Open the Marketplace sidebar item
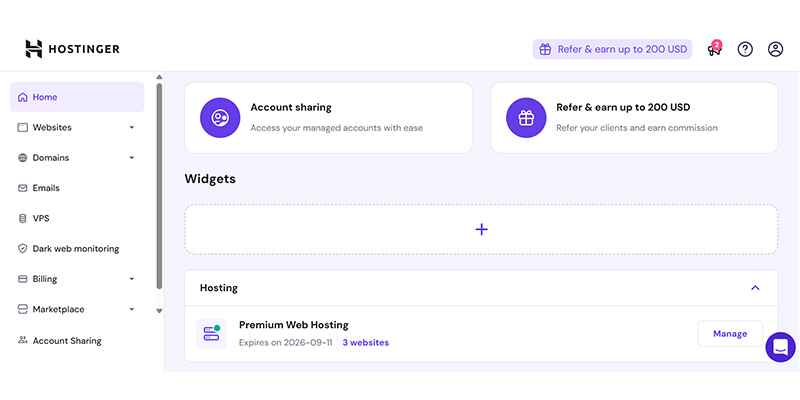Screen dimensions: 800x400 click(x=77, y=309)
